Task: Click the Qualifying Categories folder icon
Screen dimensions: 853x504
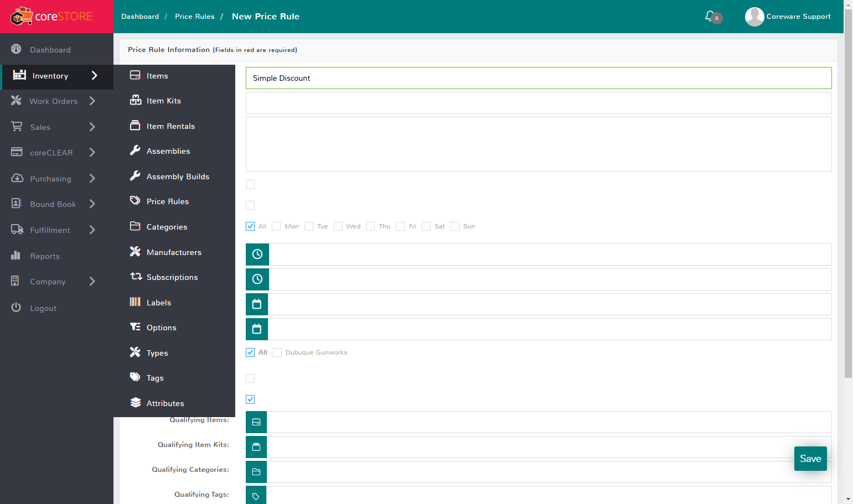Action: (256, 472)
